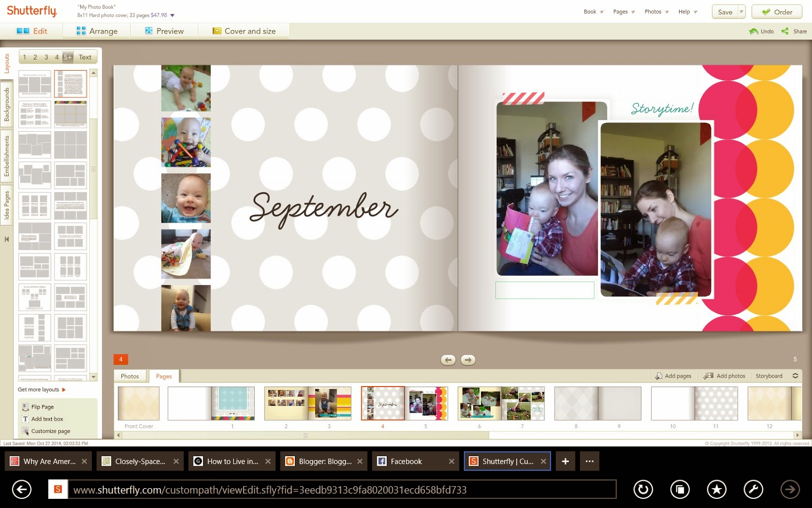Open the Cover and size tab
Viewport: 812px width, 508px height.
tap(244, 31)
